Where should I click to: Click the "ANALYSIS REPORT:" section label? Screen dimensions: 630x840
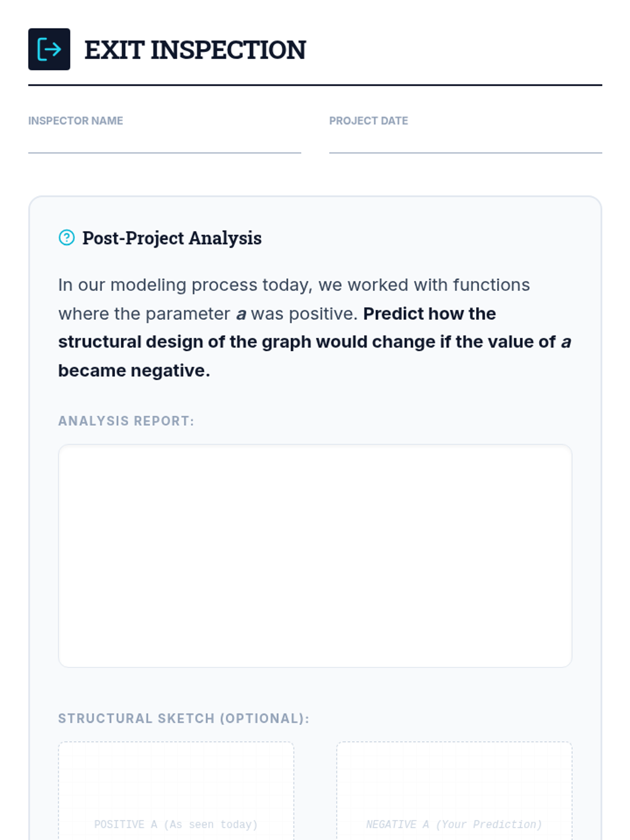126,421
